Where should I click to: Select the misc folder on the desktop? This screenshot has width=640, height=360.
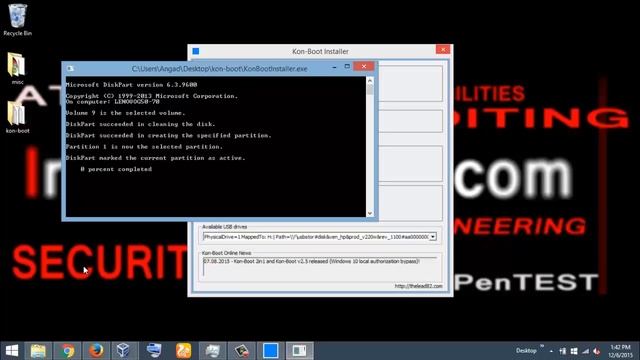point(17,68)
